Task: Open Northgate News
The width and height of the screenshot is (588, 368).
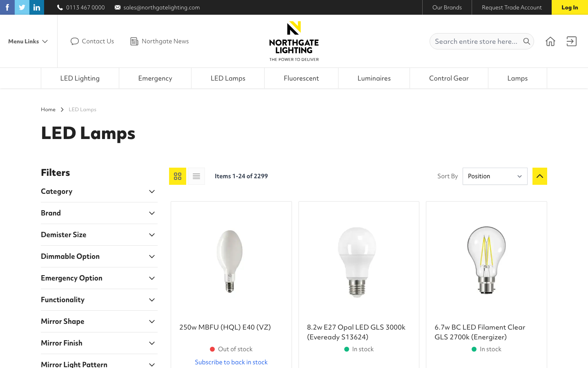Action: [160, 41]
